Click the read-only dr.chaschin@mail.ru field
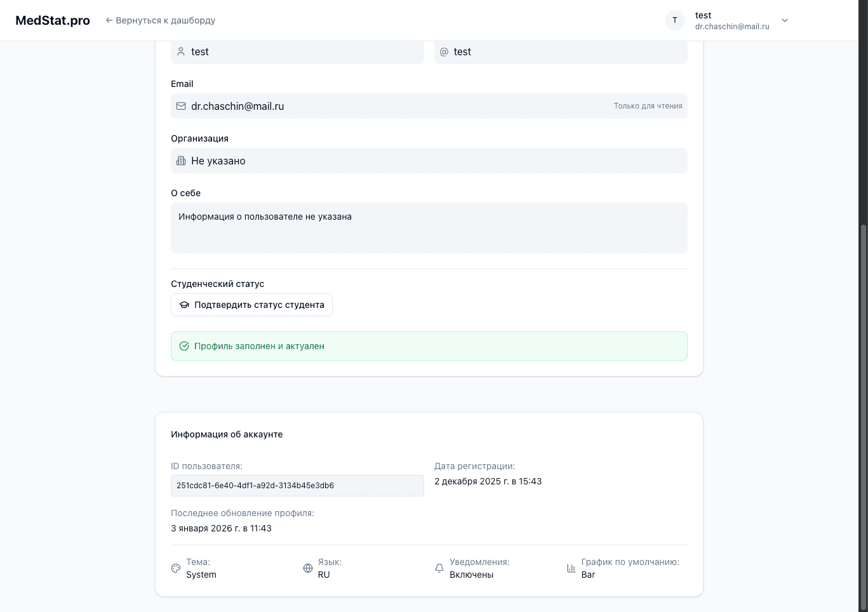This screenshot has width=868, height=612. 429,106
